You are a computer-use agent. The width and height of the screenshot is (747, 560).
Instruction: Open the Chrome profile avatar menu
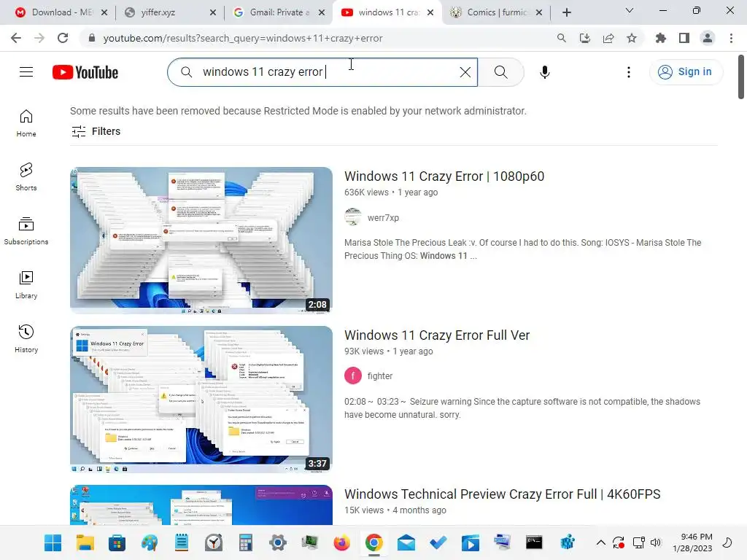708,38
